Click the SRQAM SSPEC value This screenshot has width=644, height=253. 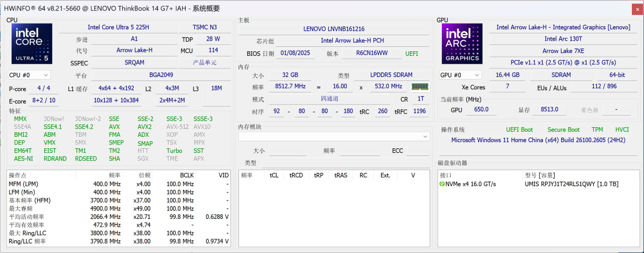134,63
